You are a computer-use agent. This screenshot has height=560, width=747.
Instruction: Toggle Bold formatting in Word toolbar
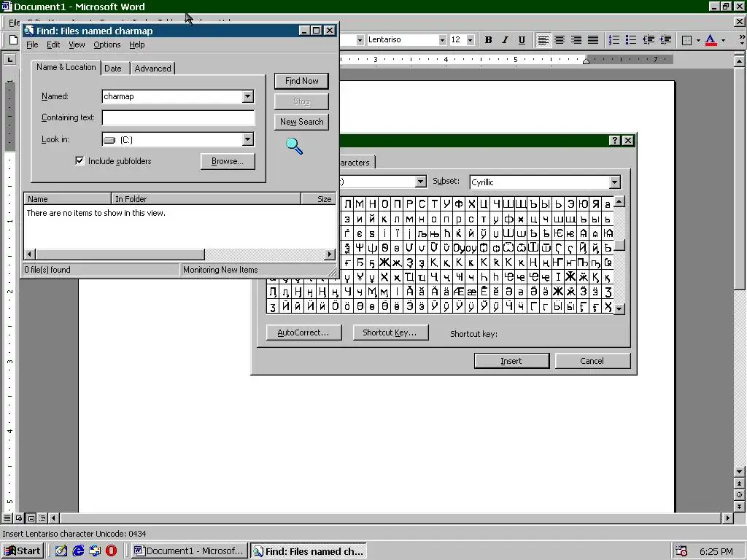488,40
